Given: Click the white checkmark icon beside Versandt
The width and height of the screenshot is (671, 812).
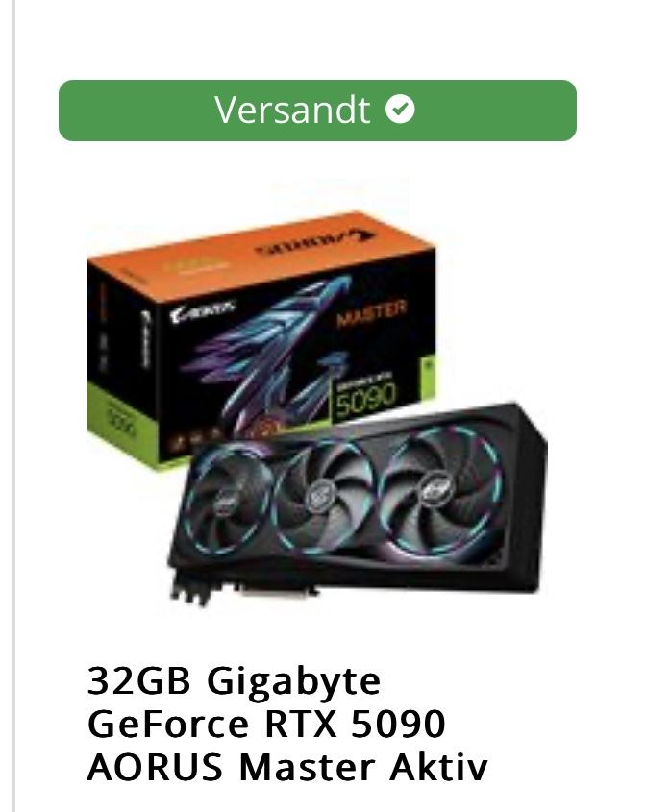Looking at the screenshot, I should click(x=400, y=109).
